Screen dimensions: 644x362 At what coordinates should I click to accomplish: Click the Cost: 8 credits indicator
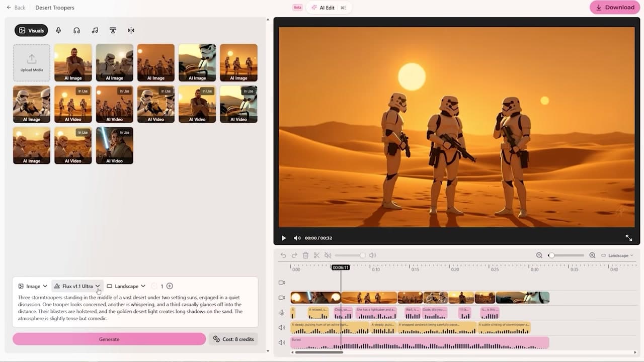pos(233,339)
